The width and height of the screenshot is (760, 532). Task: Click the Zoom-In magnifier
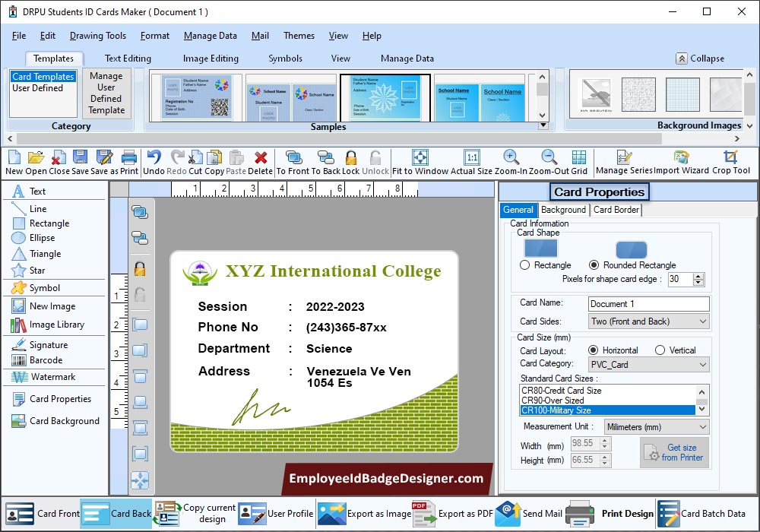(x=511, y=163)
